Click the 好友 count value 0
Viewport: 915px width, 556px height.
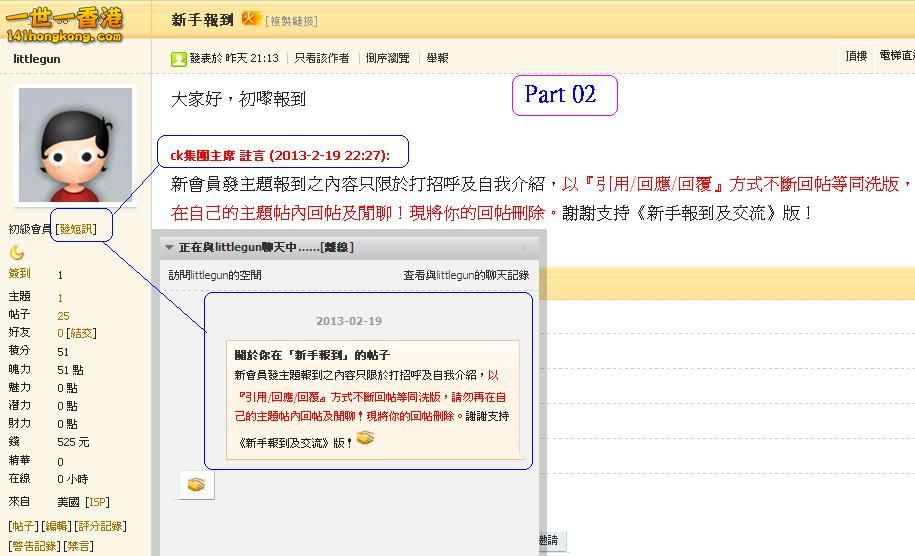[60, 333]
